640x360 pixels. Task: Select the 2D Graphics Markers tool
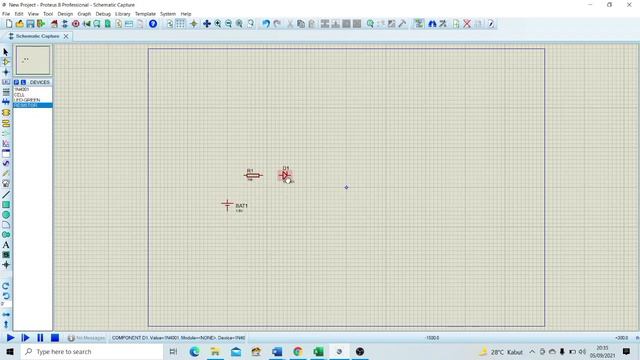tap(6, 265)
